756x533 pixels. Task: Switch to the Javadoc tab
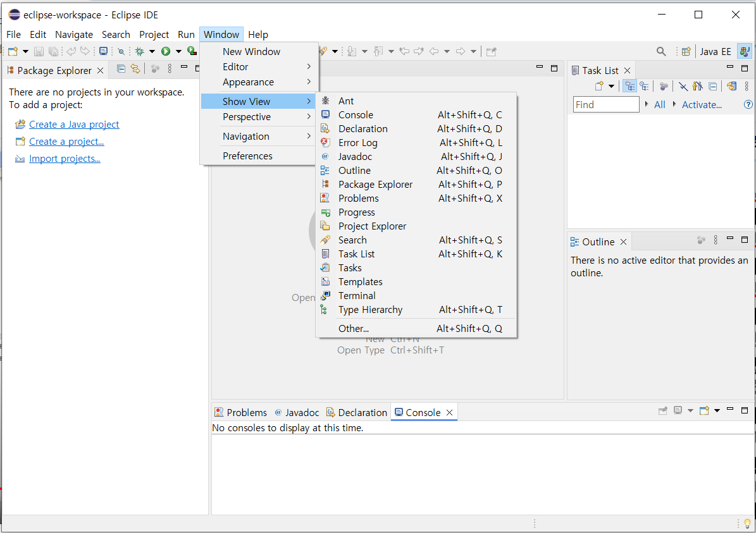[x=297, y=412]
